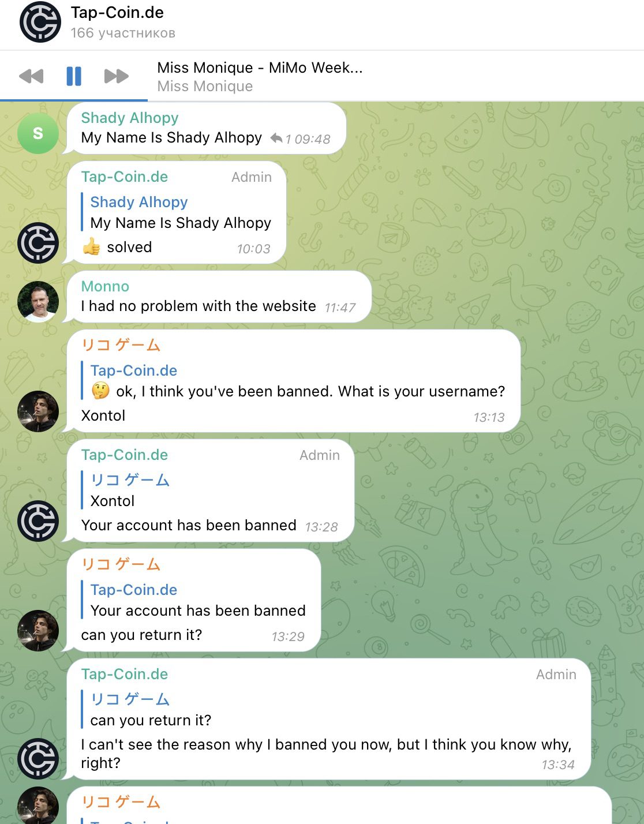Pause the Miss Monique audio track
Viewport: 644px width, 824px height.
74,76
